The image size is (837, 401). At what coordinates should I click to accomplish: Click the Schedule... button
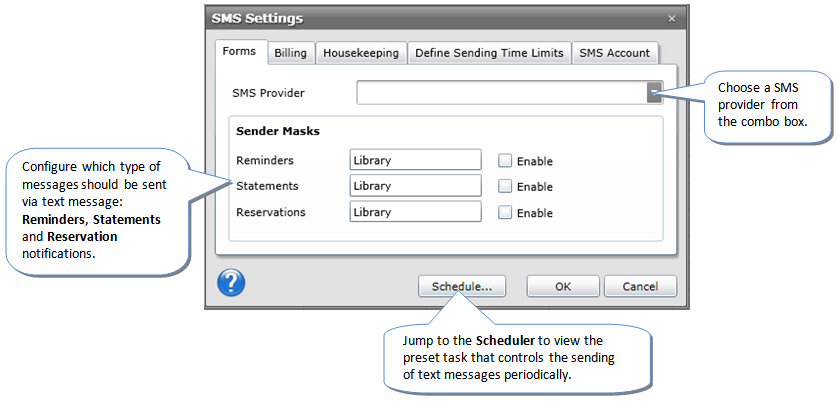(461, 286)
